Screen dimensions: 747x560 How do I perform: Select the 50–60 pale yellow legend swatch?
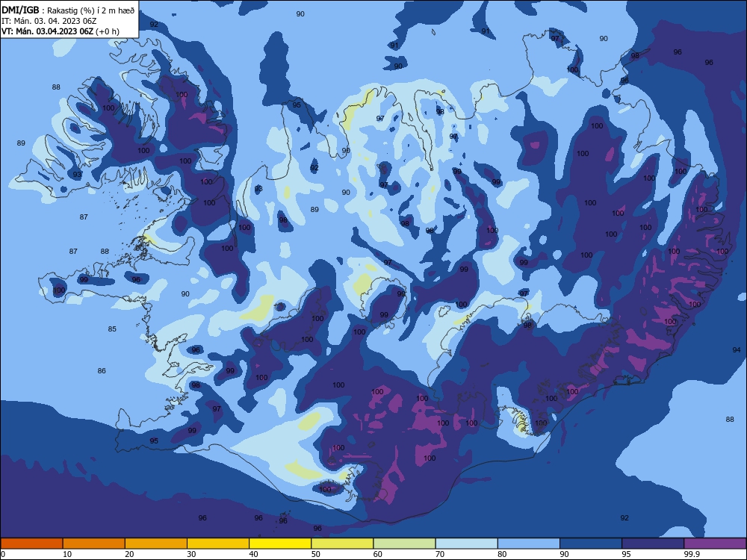point(342,544)
